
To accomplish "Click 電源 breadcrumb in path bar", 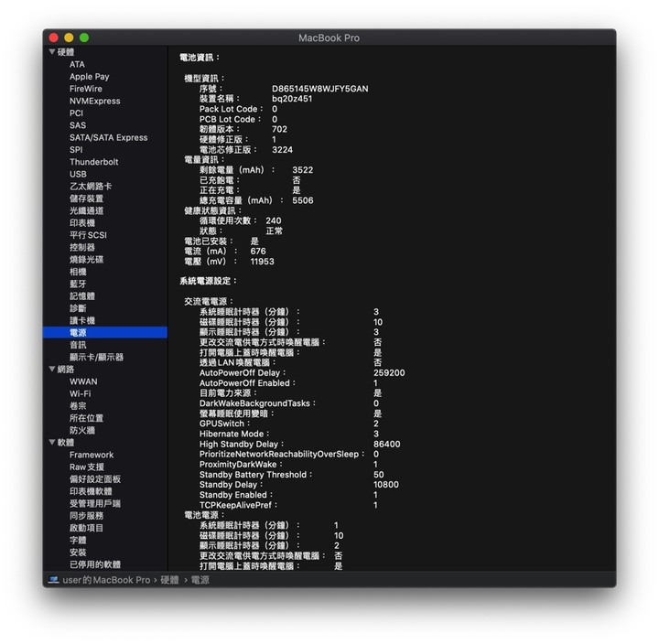I will click(x=200, y=580).
